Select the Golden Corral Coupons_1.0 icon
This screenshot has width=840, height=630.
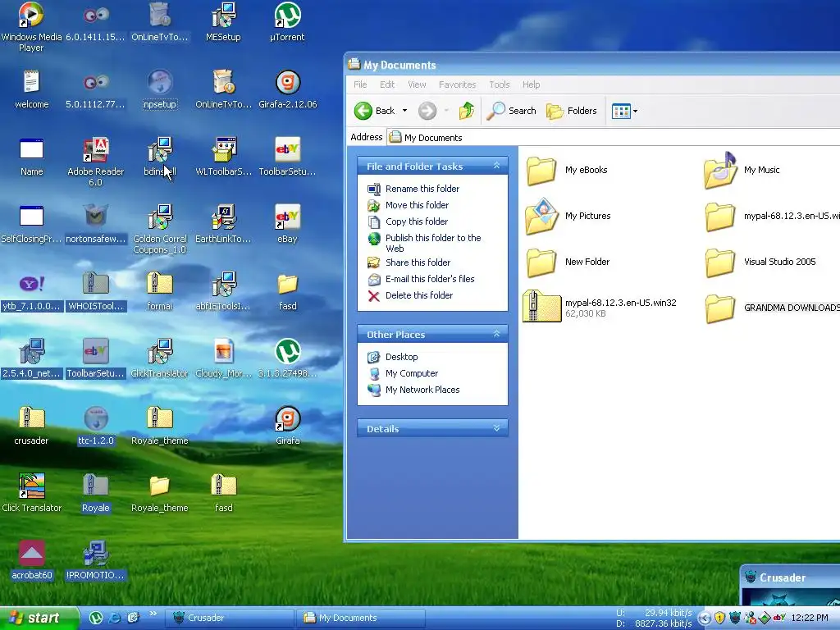[x=160, y=217]
